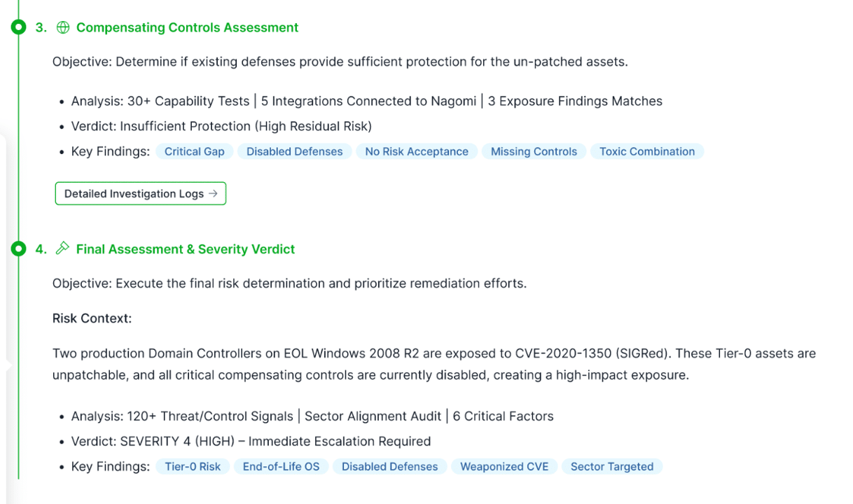Image resolution: width=853 pixels, height=504 pixels.
Task: Click the Weaponized CVE tag
Action: pyautogui.click(x=504, y=466)
